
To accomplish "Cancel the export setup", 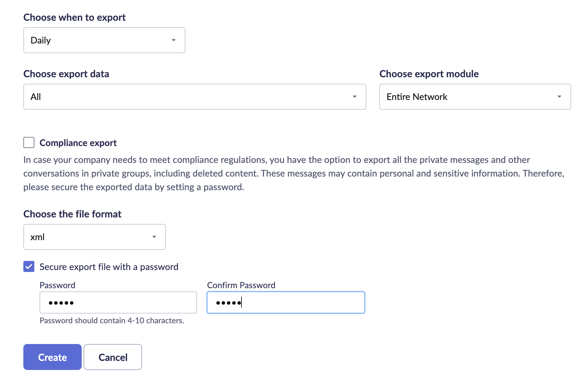I will [113, 357].
